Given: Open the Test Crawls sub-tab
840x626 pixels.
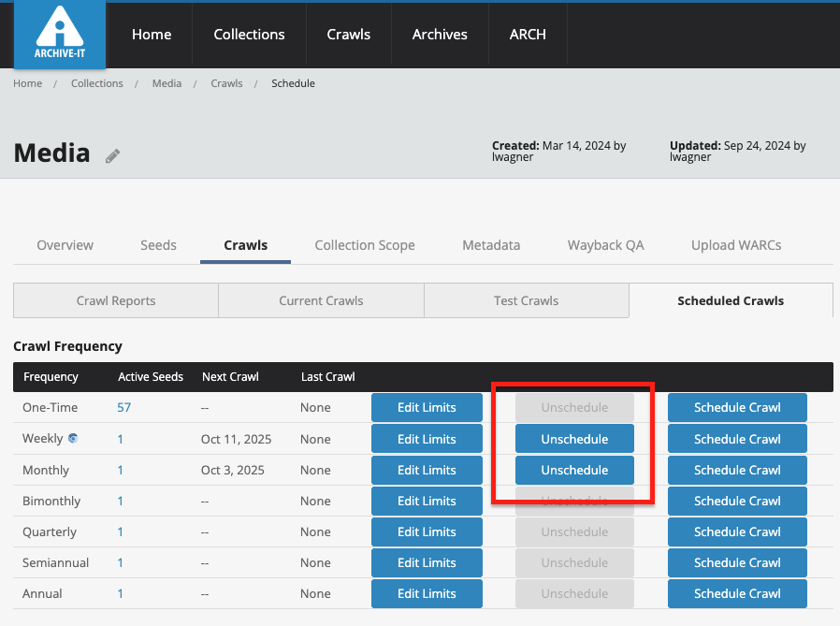Looking at the screenshot, I should pyautogui.click(x=526, y=300).
